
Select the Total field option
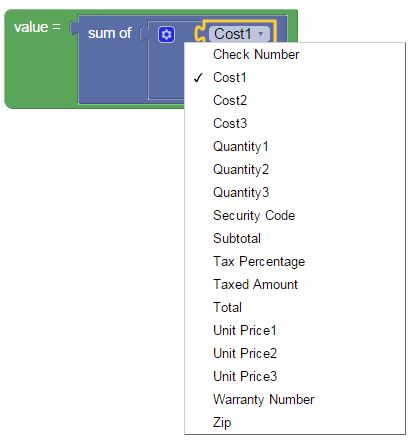pos(295,307)
